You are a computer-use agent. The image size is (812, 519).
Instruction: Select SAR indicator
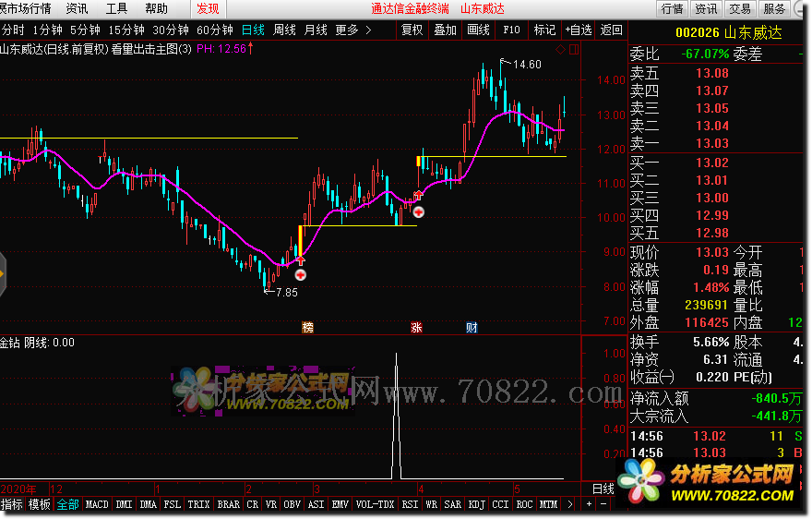(453, 504)
